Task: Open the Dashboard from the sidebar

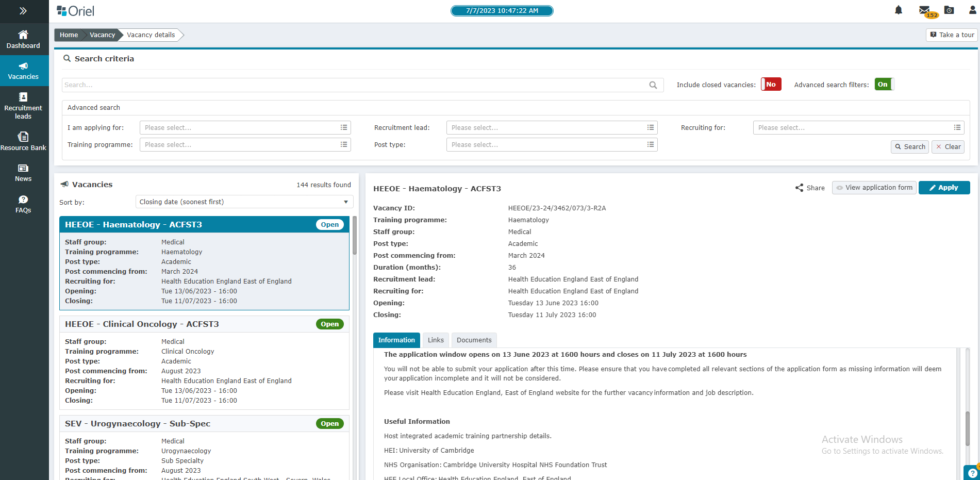Action: (24, 39)
